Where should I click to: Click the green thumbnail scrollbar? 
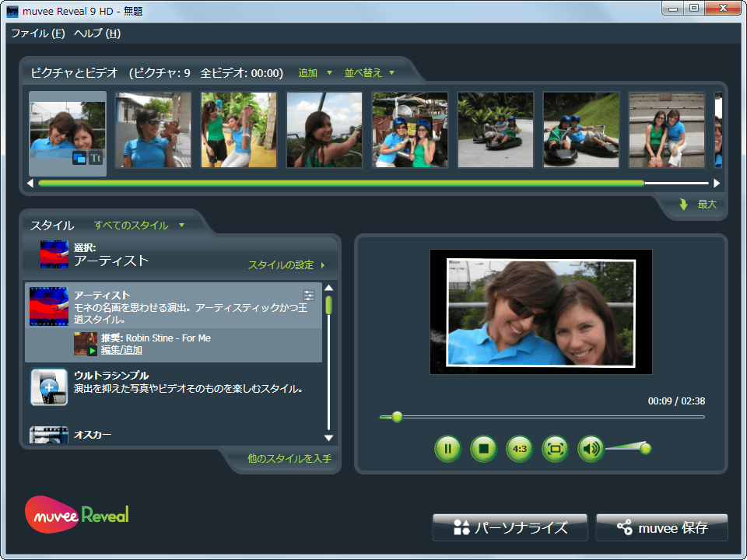(341, 183)
